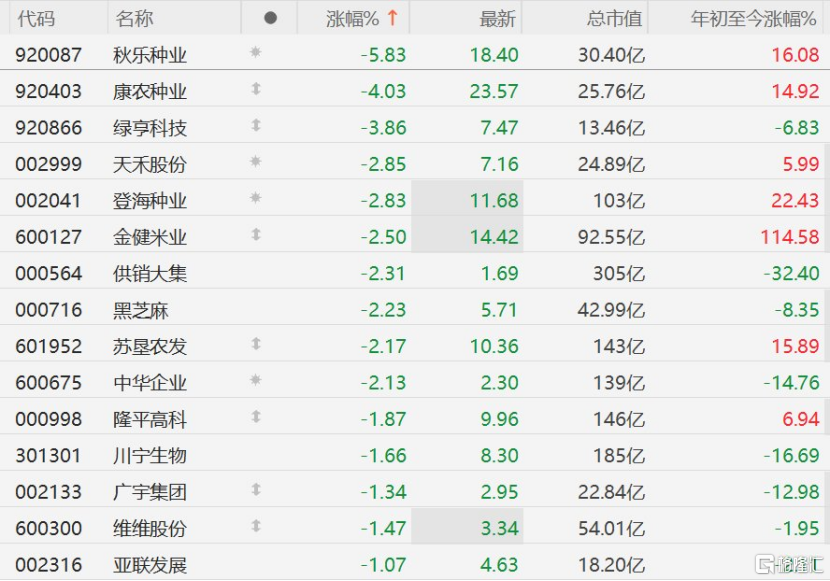Sort by 总市值 column header
Screen dimensions: 830x581
coord(614,19)
